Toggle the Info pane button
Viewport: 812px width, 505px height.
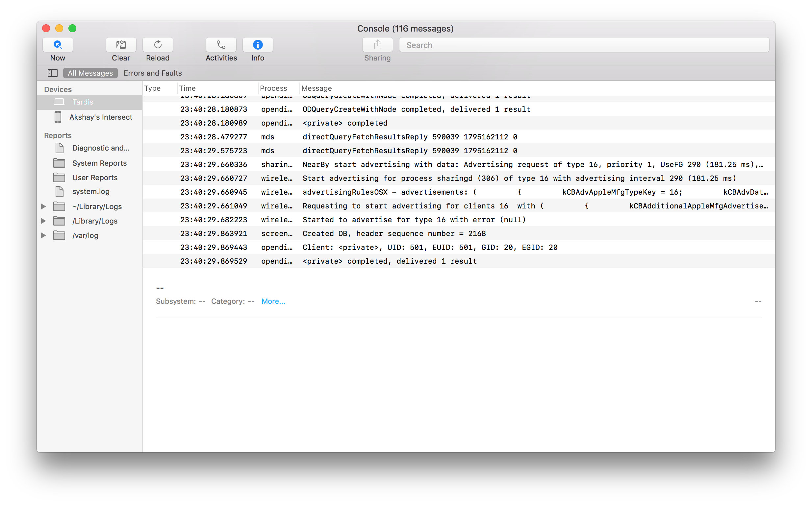click(x=258, y=45)
